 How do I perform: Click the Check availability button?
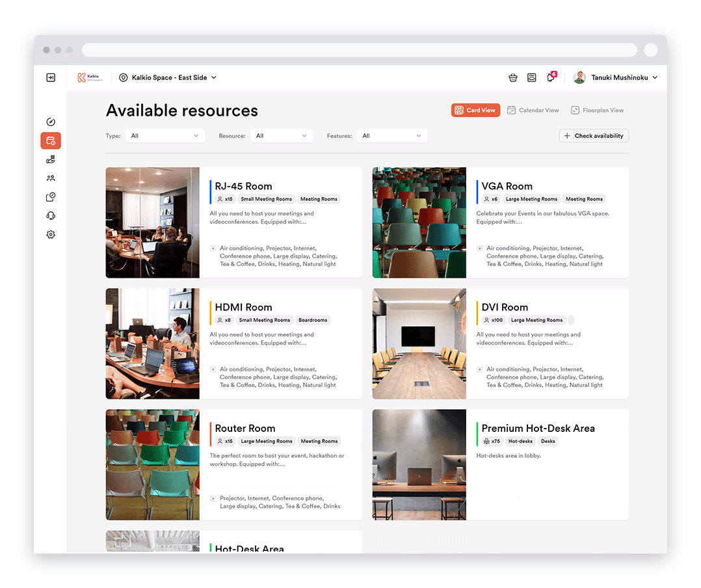[x=594, y=136]
